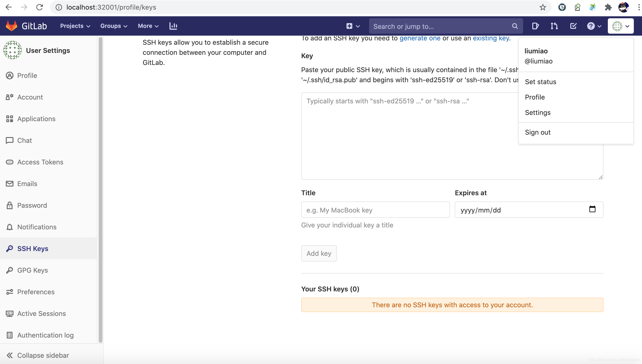
Task: Click the Notifications sidebar icon
Action: tap(10, 226)
